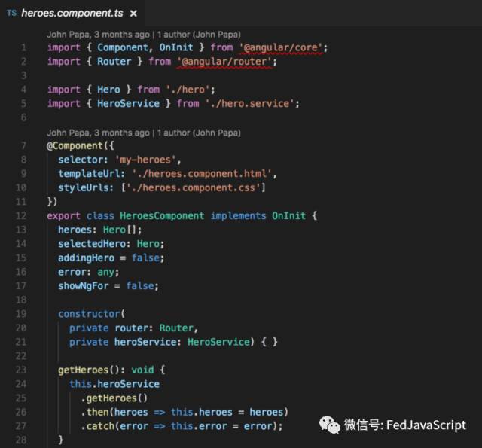Viewport: 482px width, 448px height.
Task: Click the Router type on line 20
Action: click(x=176, y=328)
